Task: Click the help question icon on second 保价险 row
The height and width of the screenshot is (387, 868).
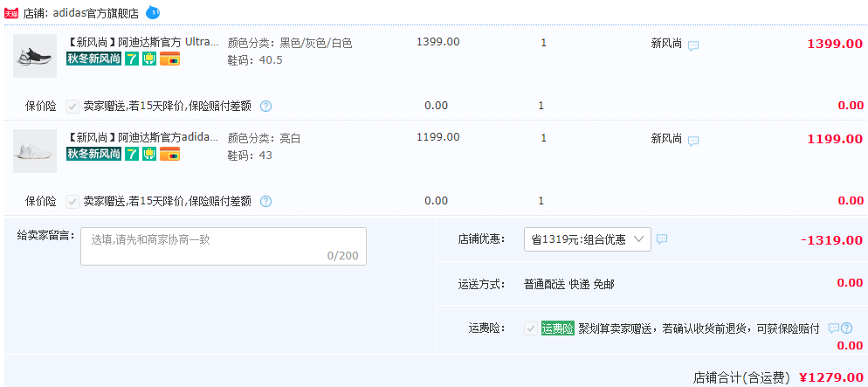Action: coord(265,202)
